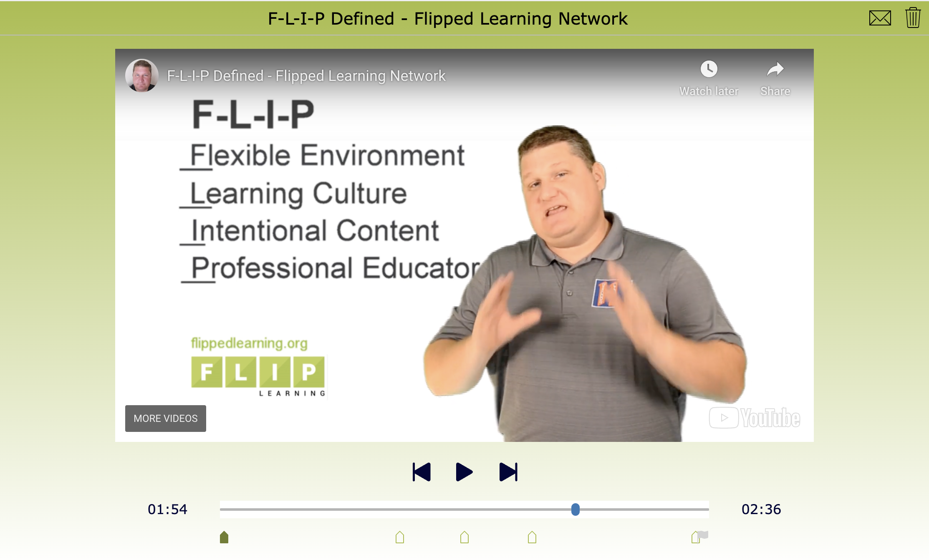The width and height of the screenshot is (929, 560).
Task: Click the email/envelope icon top right
Action: click(879, 17)
